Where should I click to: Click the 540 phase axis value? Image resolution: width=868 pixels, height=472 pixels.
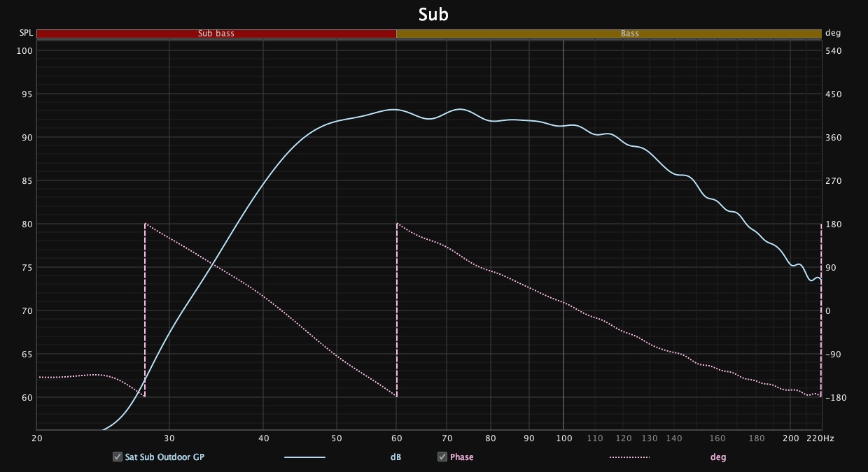(x=833, y=51)
